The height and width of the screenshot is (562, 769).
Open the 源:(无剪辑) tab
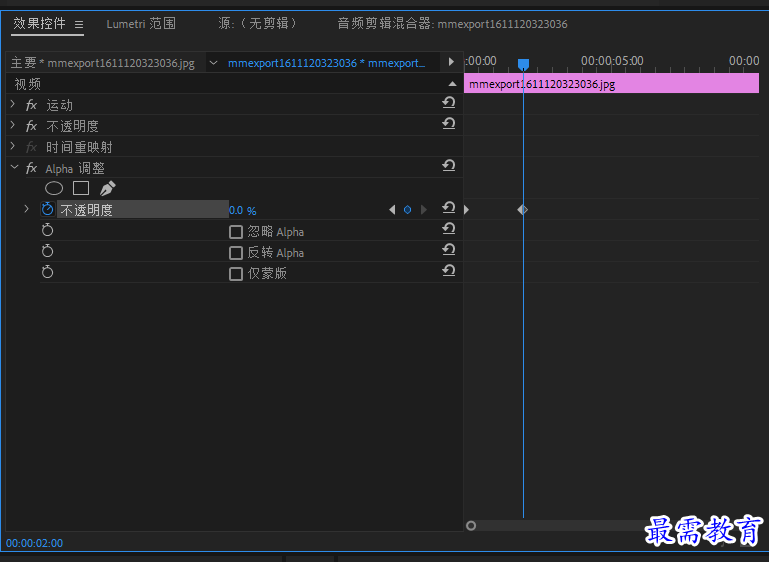257,23
